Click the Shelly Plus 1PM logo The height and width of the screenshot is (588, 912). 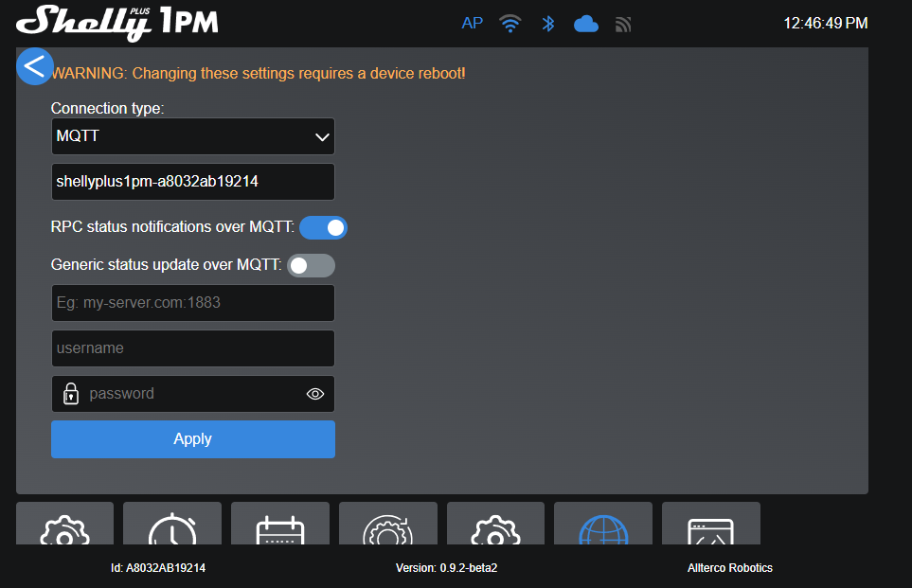coord(118,23)
